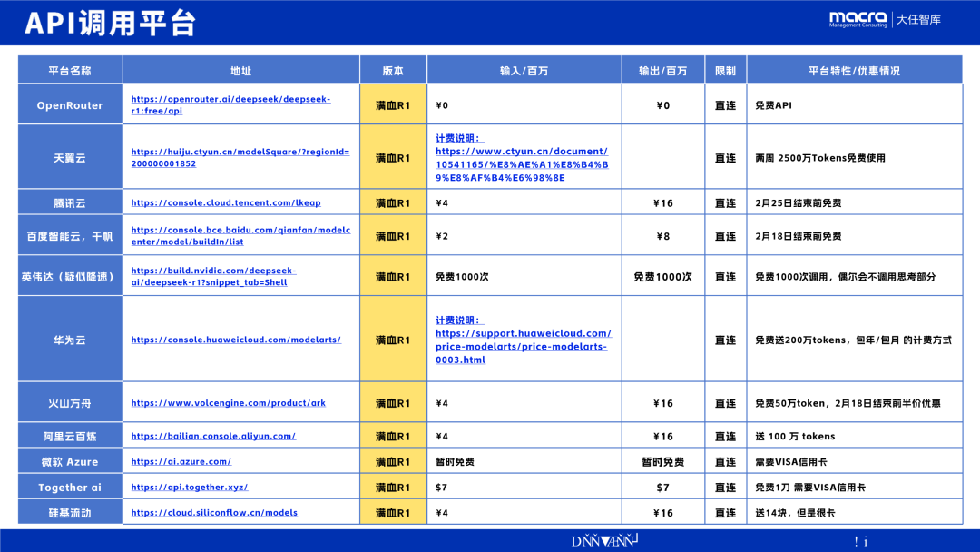This screenshot has height=552, width=980.
Task: Click the 送 100 万 tokens text
Action: pos(795,436)
